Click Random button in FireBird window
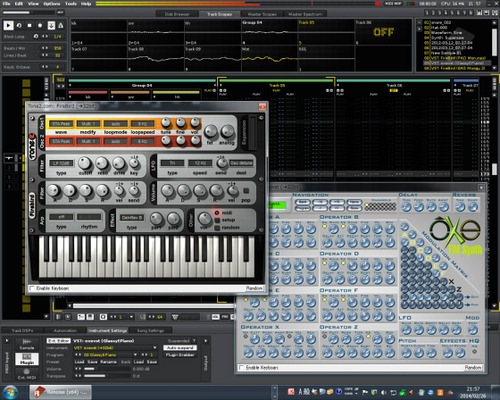500x400 pixels. (x=254, y=288)
